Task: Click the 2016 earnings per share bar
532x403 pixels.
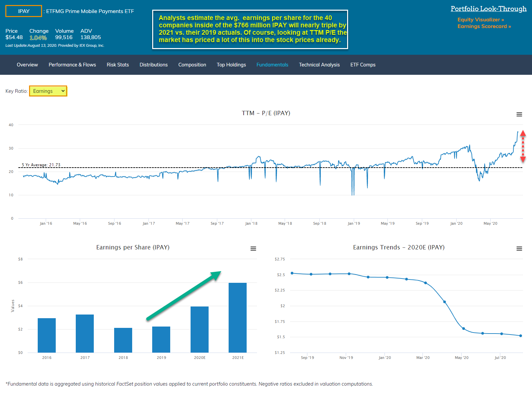Action: (47, 335)
